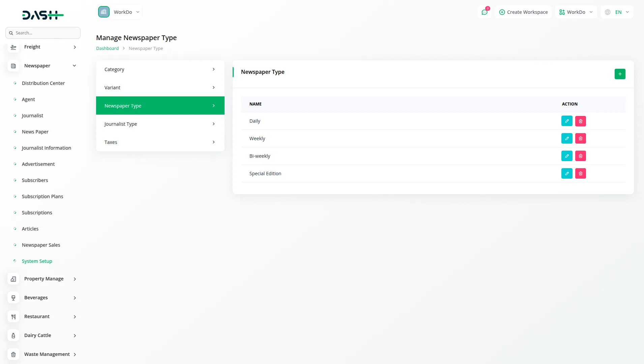Select the Waste Management sidebar icon
The height and width of the screenshot is (364, 644).
[13, 354]
